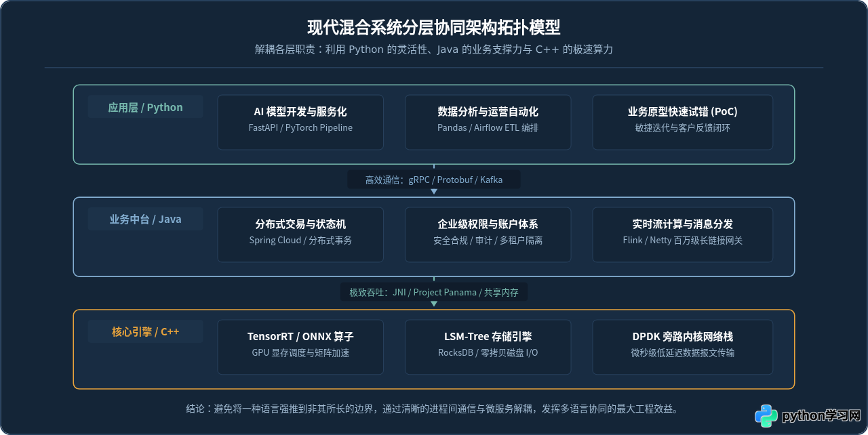Click the 安全合规 / 审计 / 多租户隔离 text

click(x=488, y=240)
